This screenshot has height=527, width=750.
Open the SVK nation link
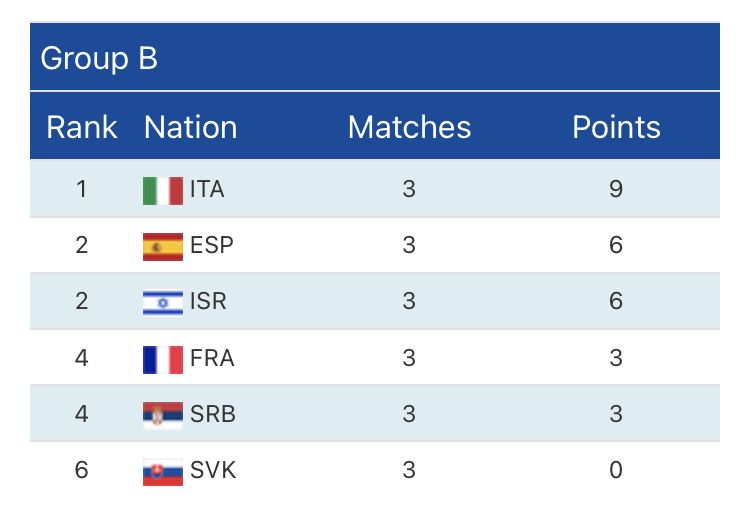(213, 470)
